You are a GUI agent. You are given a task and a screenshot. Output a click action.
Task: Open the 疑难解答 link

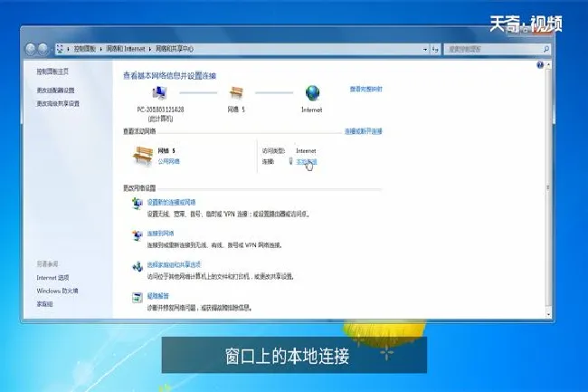click(158, 296)
